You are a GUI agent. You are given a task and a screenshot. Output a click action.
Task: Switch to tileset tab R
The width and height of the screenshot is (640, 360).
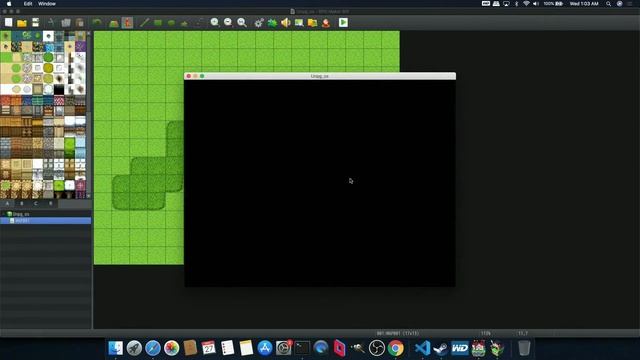51,203
